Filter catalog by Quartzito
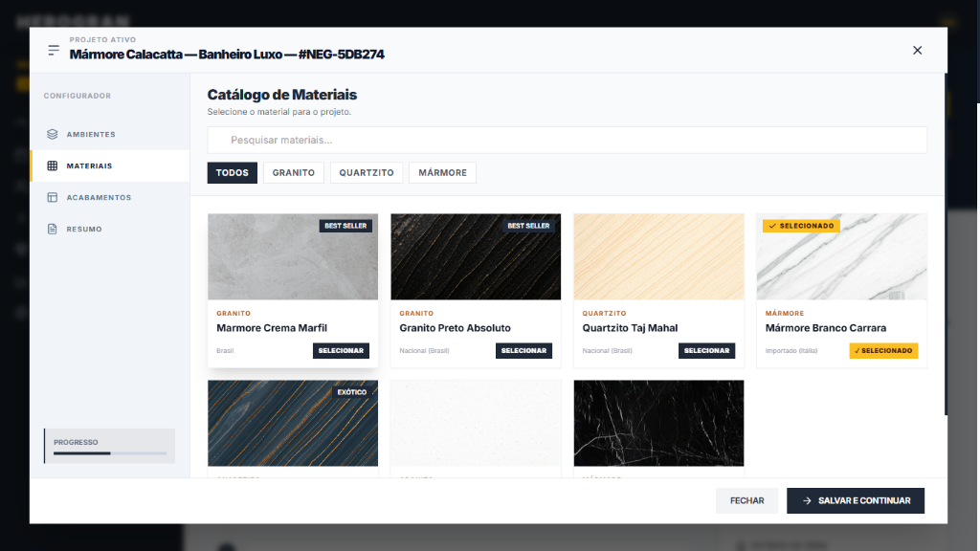The height and width of the screenshot is (551, 980). pyautogui.click(x=367, y=172)
